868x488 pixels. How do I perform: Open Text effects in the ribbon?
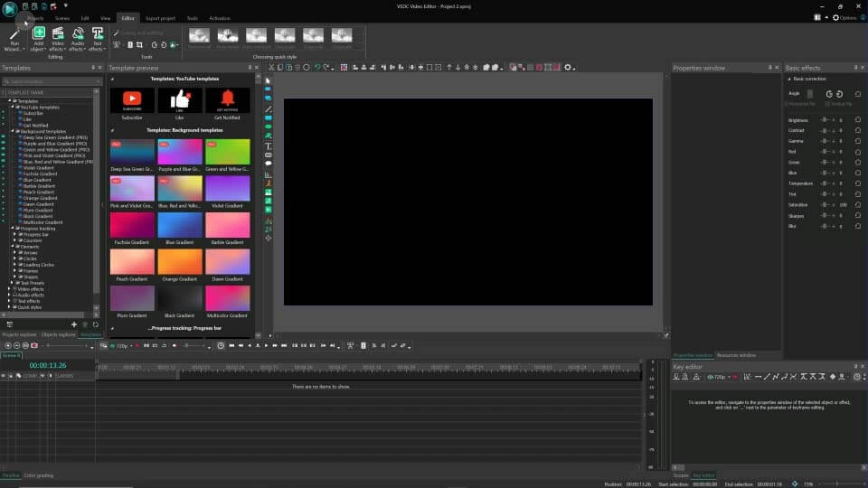(x=98, y=34)
